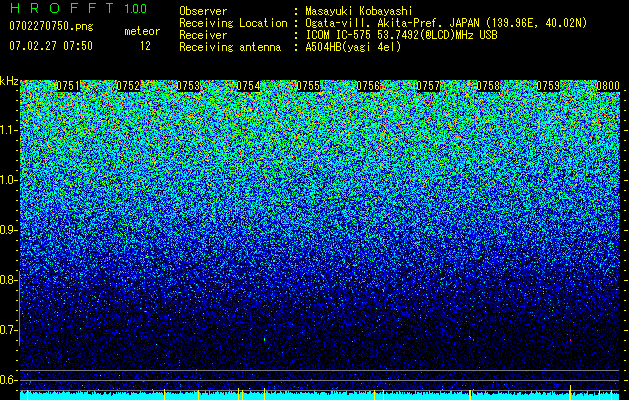Viewport: 629px width, 400px height.
Task: Click the timestamp 07.02.27 07:50
Action: [x=51, y=46]
